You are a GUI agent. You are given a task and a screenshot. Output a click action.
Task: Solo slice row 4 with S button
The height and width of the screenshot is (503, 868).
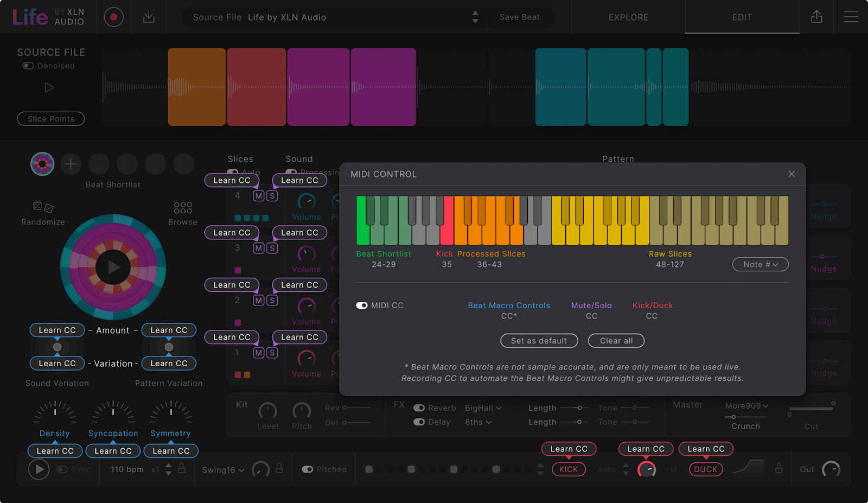click(x=272, y=196)
